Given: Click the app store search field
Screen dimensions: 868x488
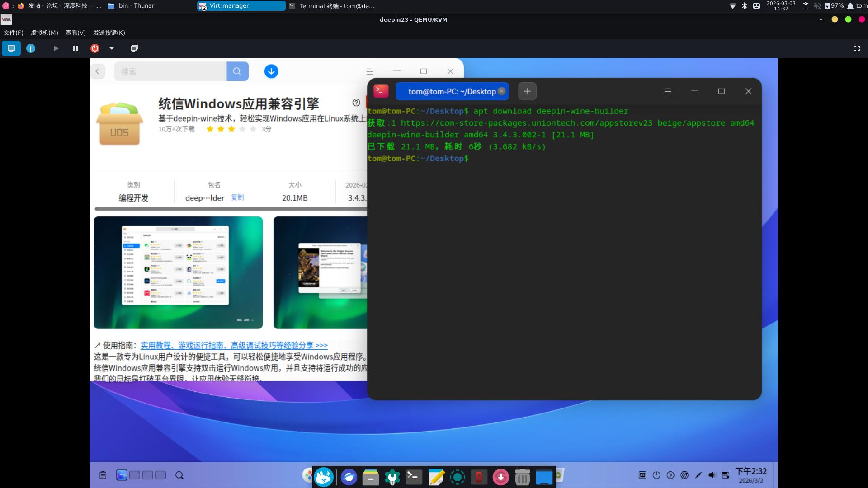Looking at the screenshot, I should click(170, 71).
